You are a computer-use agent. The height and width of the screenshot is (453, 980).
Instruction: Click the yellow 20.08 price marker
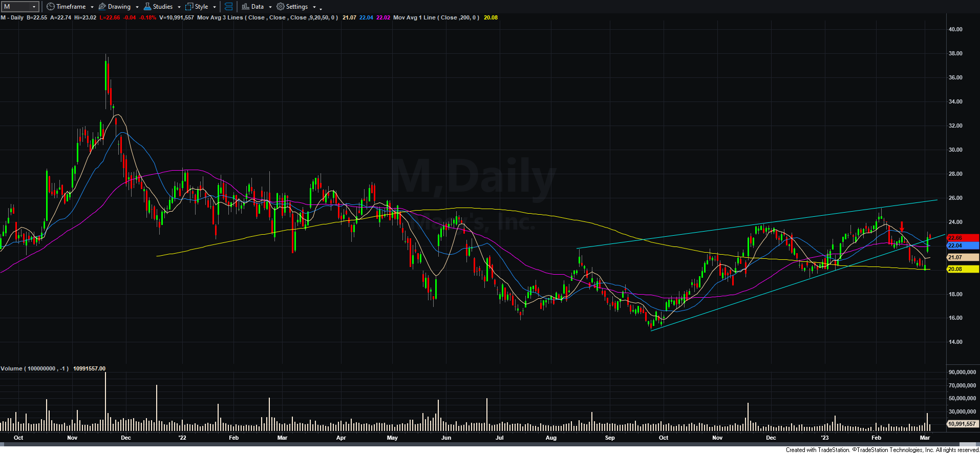[x=962, y=269]
